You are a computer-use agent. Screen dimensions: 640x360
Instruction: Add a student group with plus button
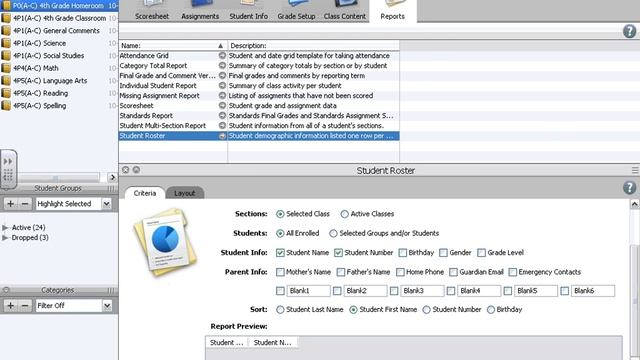pyautogui.click(x=10, y=204)
